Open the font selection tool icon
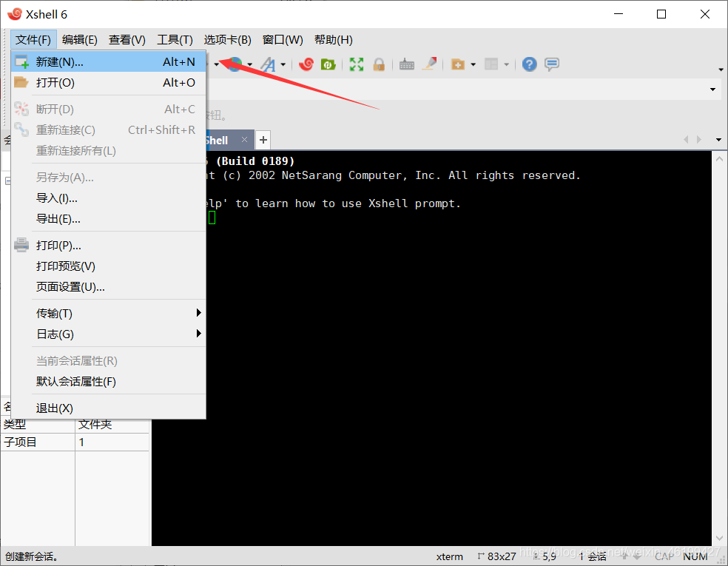 click(x=269, y=64)
